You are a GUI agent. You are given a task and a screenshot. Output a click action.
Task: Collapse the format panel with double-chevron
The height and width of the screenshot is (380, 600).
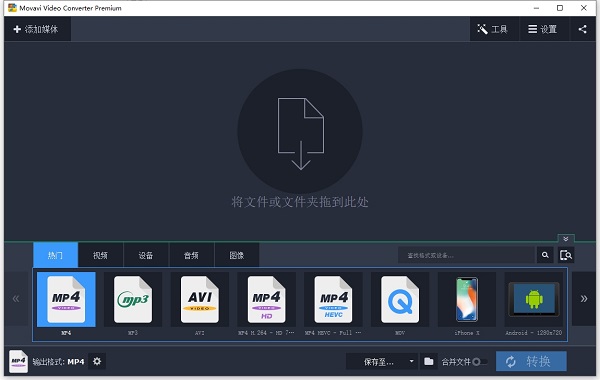[x=566, y=239]
